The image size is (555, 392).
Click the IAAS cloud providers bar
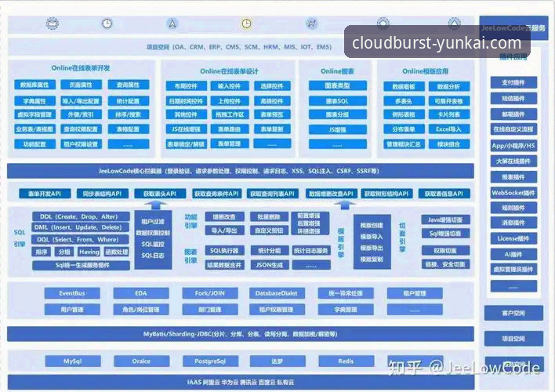241,382
